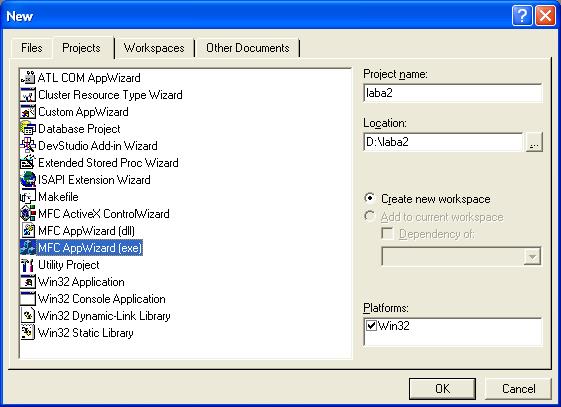Switch to the Files tab
This screenshot has height=407, width=561.
pos(32,48)
